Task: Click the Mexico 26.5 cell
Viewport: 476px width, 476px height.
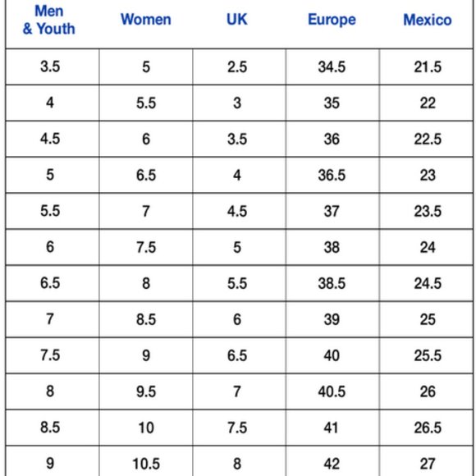Action: pos(426,428)
